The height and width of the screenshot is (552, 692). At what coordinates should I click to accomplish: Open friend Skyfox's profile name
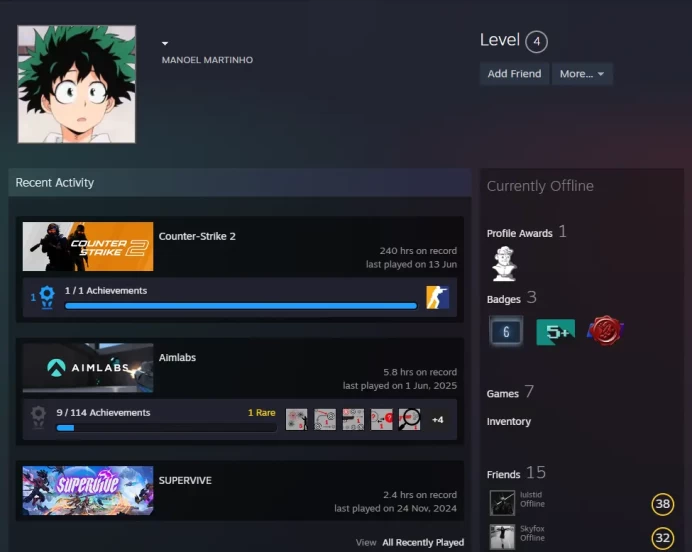pos(532,529)
